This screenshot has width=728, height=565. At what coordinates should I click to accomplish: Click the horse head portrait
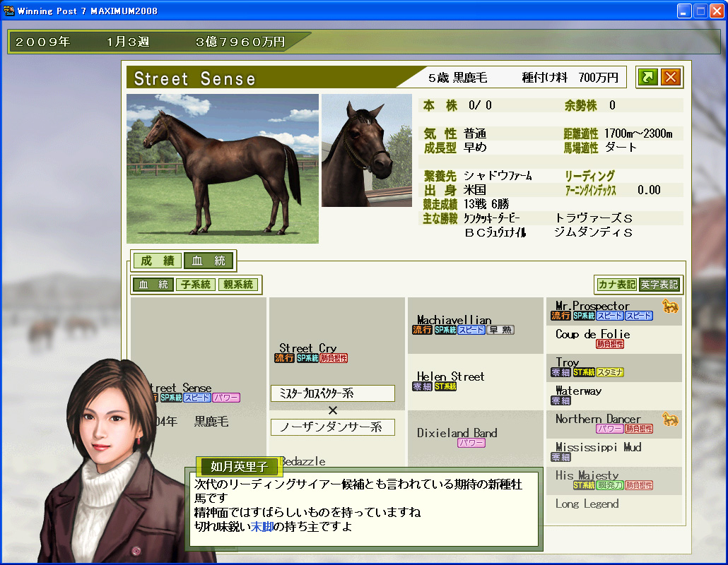(367, 150)
